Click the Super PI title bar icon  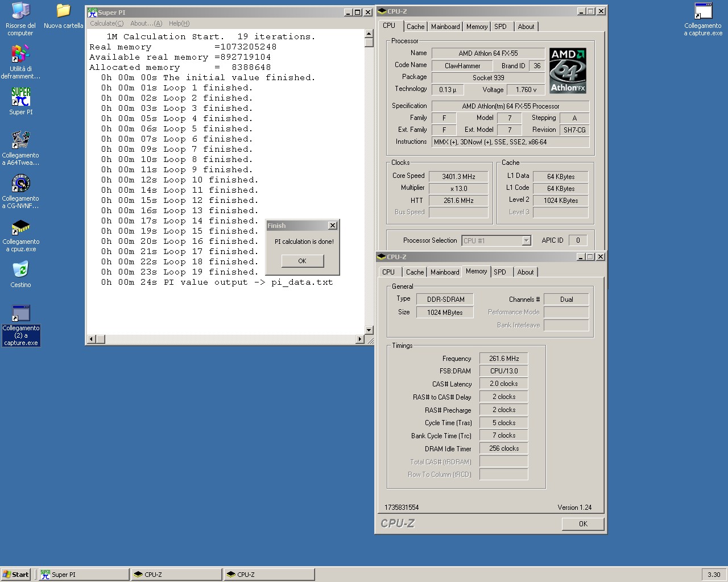[92, 12]
